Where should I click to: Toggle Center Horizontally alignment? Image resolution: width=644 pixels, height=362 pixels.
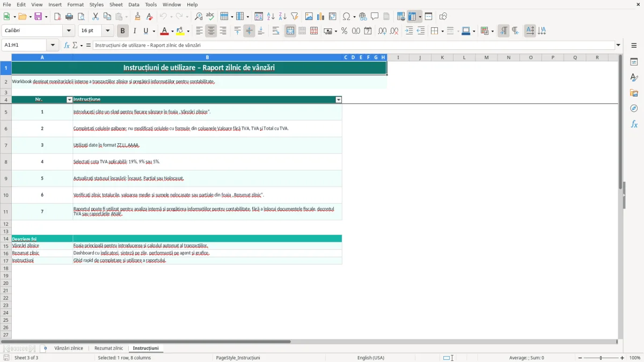click(x=211, y=31)
